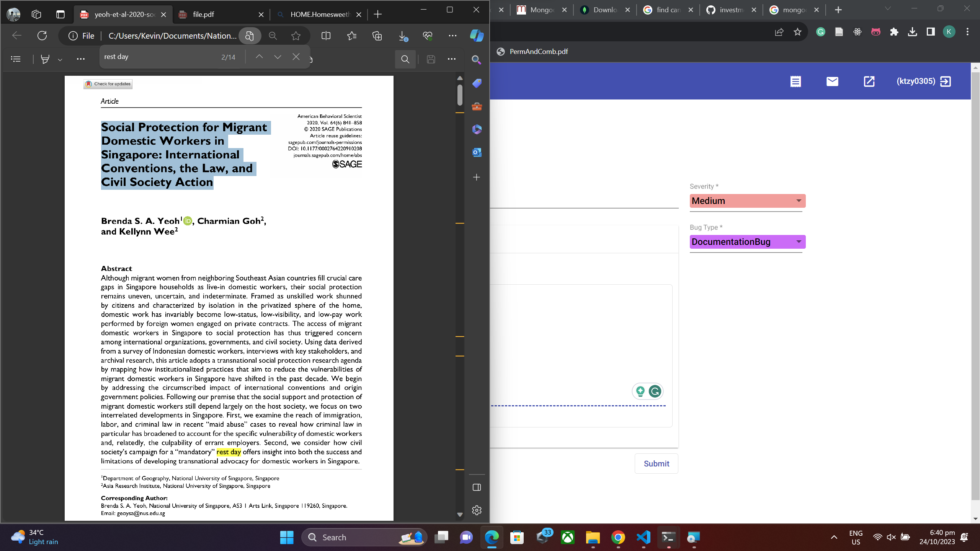Open the Bug Type DocumentationBug dropdown
Image resolution: width=980 pixels, height=551 pixels.
[x=747, y=242]
